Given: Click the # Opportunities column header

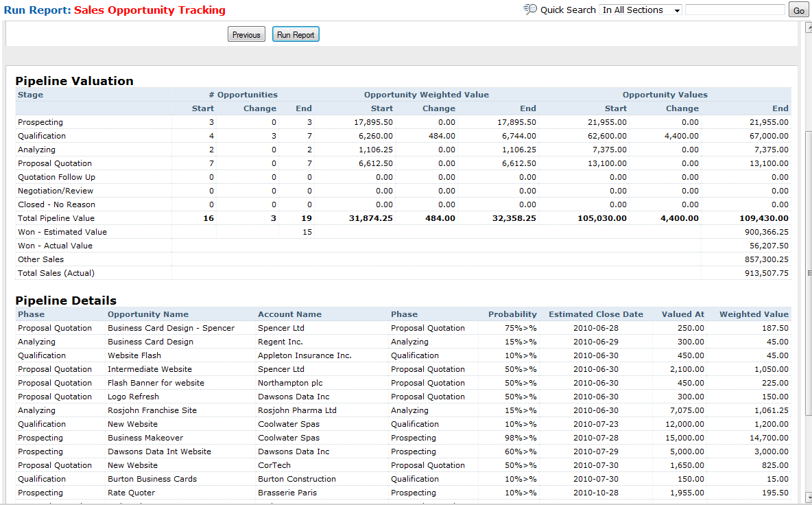Looking at the screenshot, I should tap(243, 95).
